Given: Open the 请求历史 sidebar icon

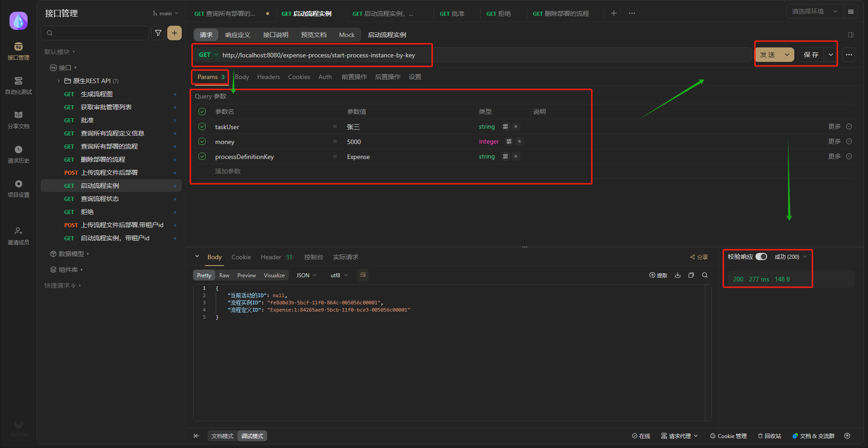Looking at the screenshot, I should [19, 154].
